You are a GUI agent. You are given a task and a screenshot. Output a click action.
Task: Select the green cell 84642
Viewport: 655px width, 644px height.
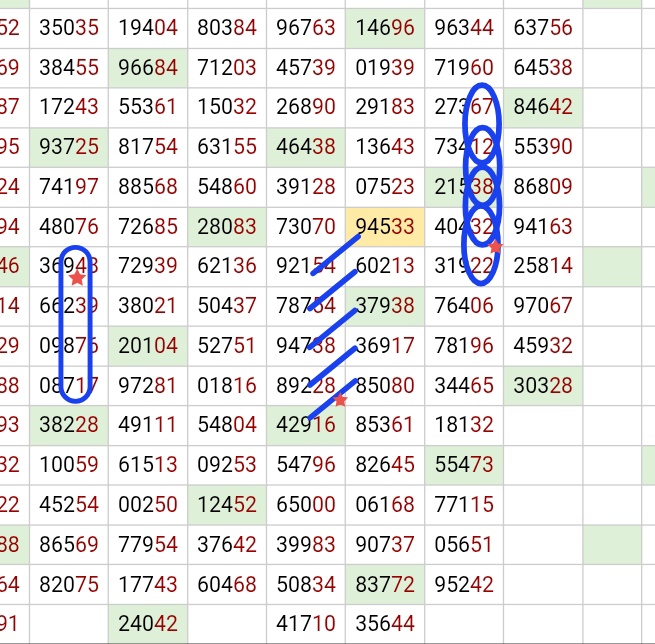pyautogui.click(x=543, y=108)
